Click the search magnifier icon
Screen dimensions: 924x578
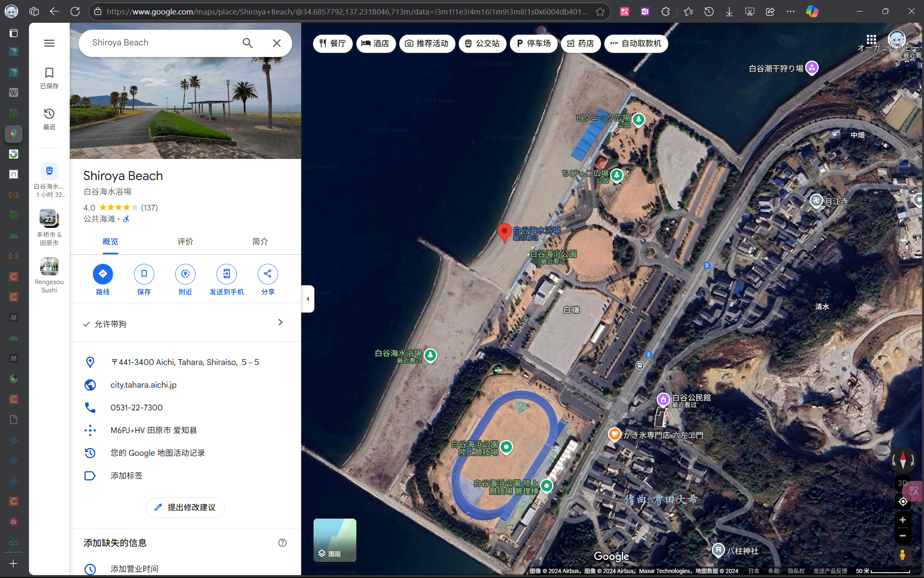(247, 43)
